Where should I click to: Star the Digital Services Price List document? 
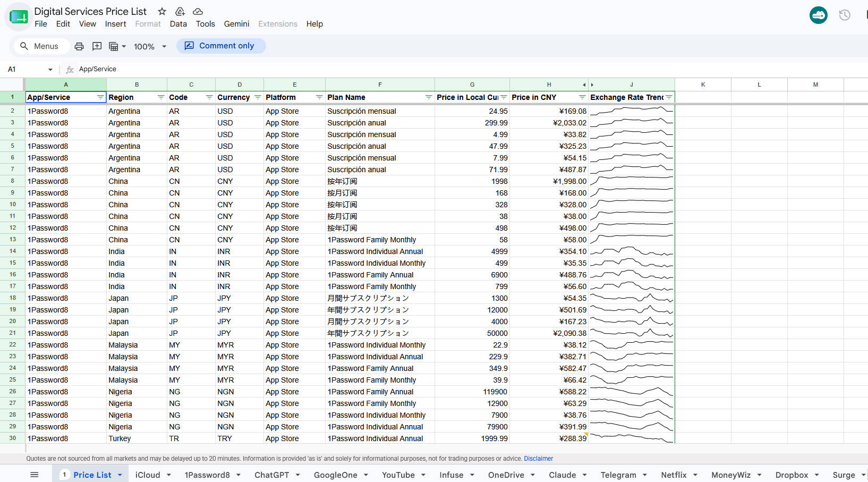[162, 11]
